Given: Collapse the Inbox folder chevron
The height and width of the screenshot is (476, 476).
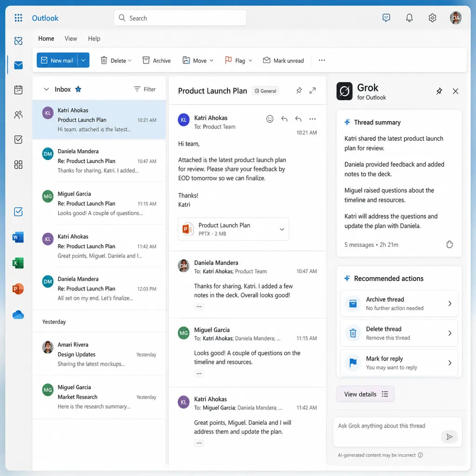Looking at the screenshot, I should point(46,89).
